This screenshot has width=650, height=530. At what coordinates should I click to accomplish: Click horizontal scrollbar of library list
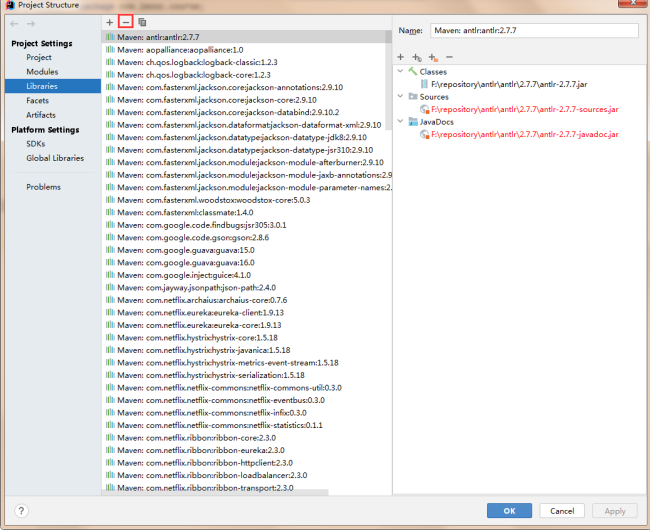(216, 492)
